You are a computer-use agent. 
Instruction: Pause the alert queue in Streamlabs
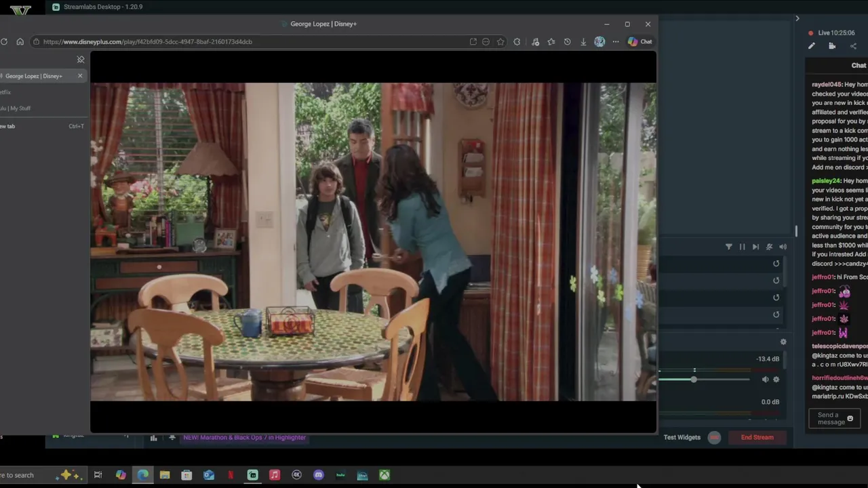pos(742,247)
